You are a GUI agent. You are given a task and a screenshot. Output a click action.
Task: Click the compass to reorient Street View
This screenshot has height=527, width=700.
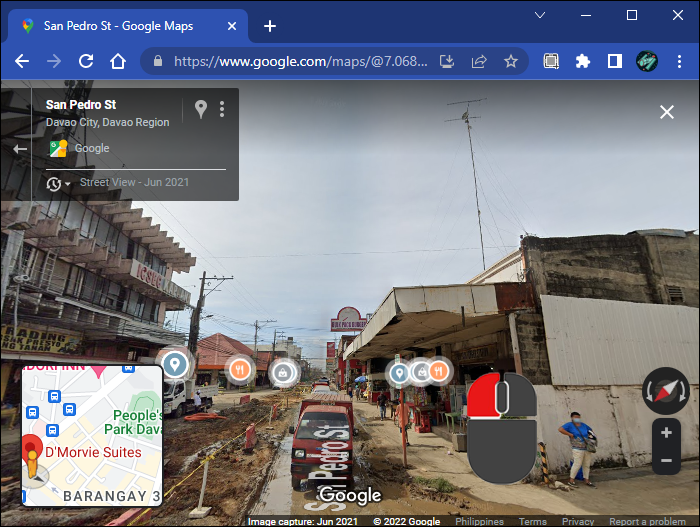click(666, 391)
